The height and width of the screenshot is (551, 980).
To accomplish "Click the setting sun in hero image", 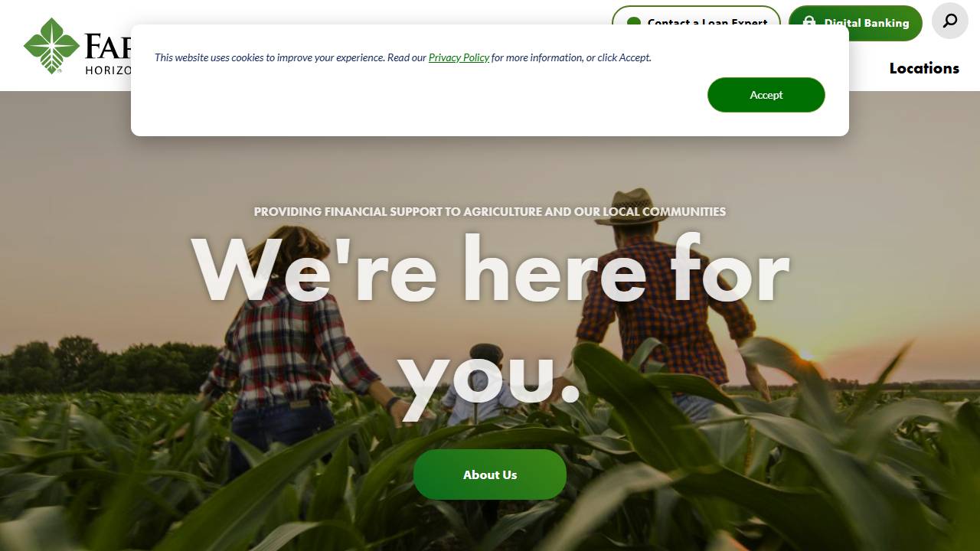I will 807,354.
